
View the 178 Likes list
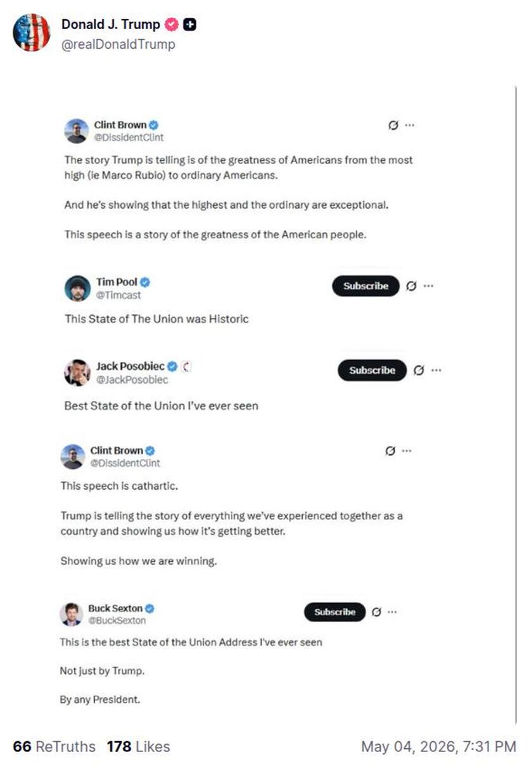pos(138,747)
